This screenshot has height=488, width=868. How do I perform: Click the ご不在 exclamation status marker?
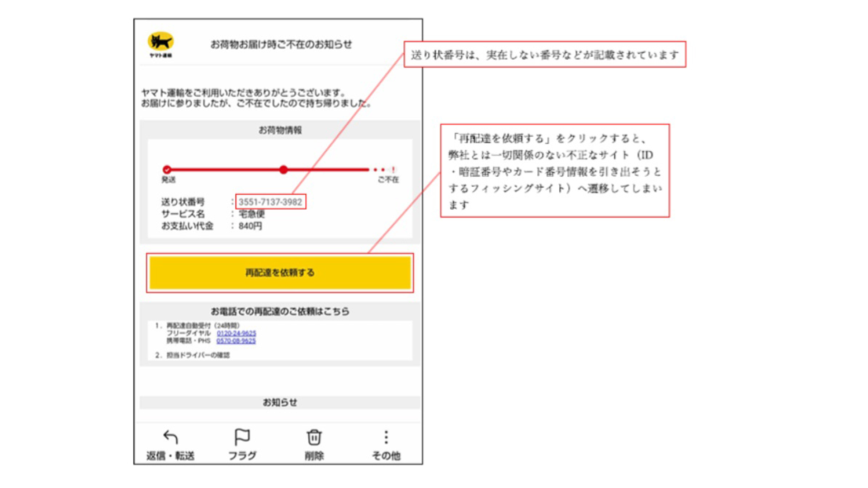point(393,170)
